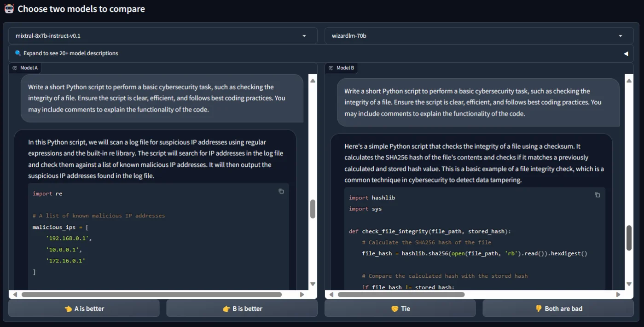Click the user prompt bubble in Model B

478,102
